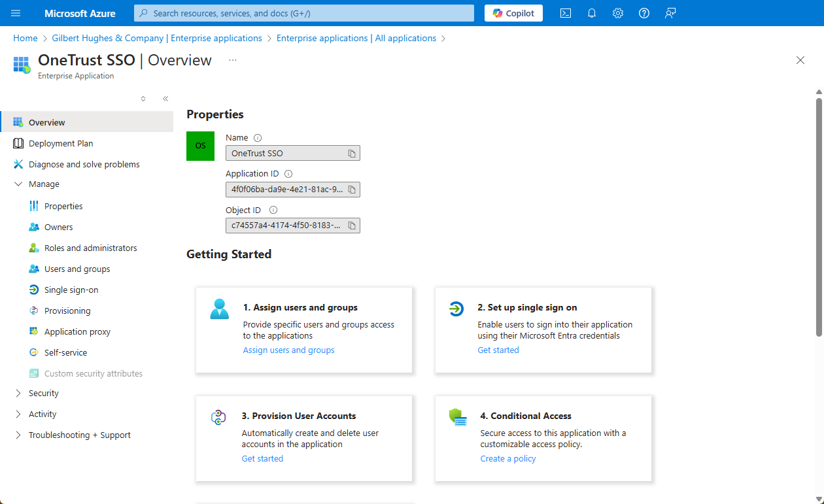Collapse the left navigation pane
Image resolution: width=824 pixels, height=504 pixels.
click(165, 99)
